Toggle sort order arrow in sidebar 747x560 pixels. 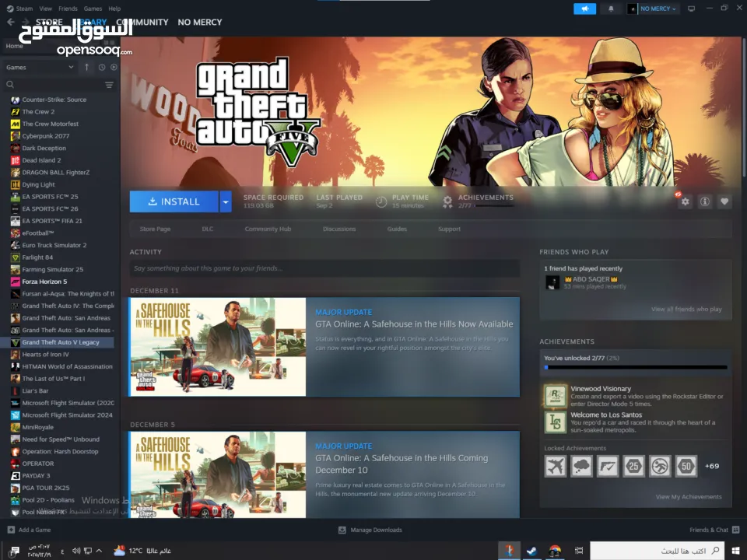pos(86,68)
